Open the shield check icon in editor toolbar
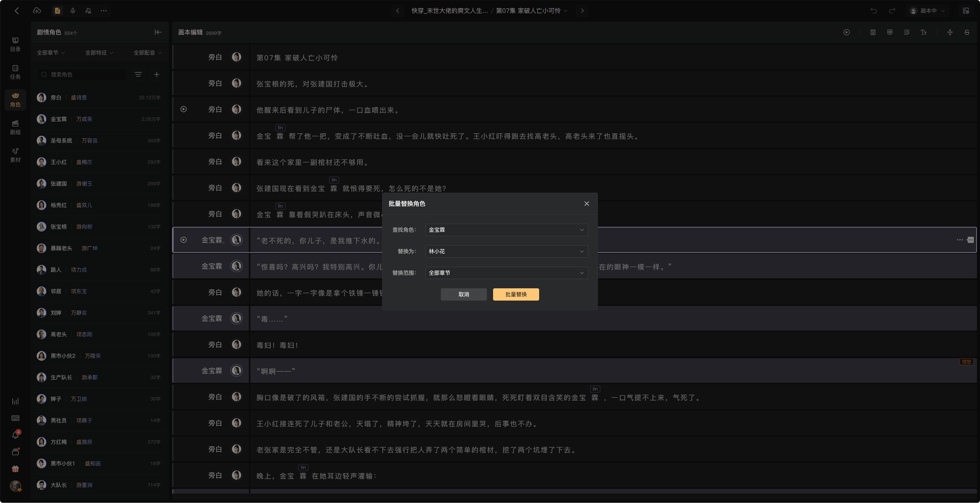Viewport: 980px width, 503px height. point(889,32)
